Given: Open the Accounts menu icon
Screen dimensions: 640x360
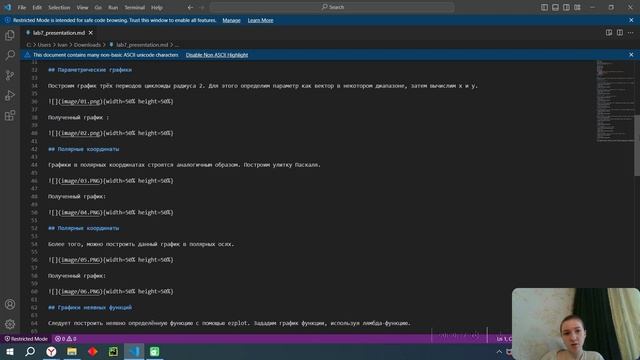Looking at the screenshot, I should [10, 304].
